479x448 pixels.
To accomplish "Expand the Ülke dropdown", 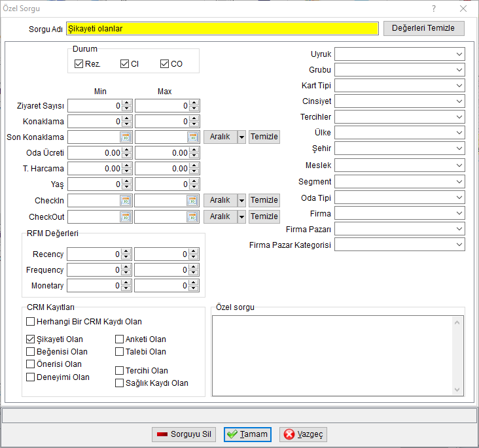I will pos(459,133).
